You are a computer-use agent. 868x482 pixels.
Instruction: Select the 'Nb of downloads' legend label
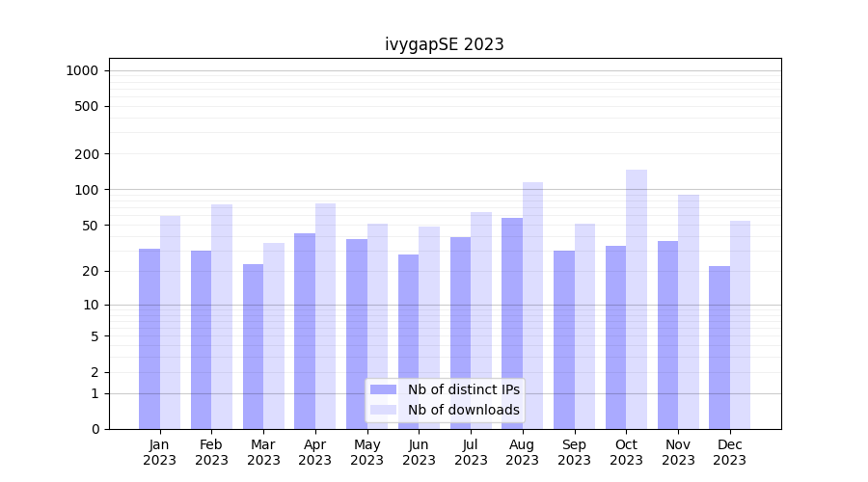tap(463, 410)
